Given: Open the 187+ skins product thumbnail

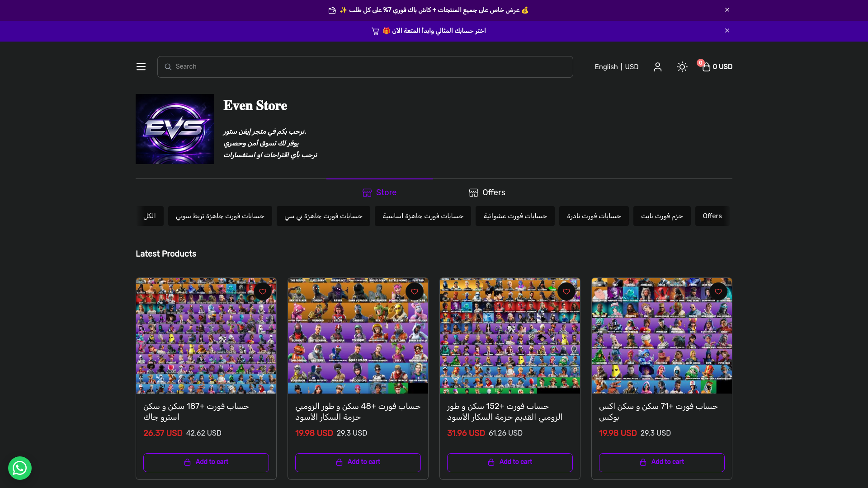Looking at the screenshot, I should (x=206, y=336).
